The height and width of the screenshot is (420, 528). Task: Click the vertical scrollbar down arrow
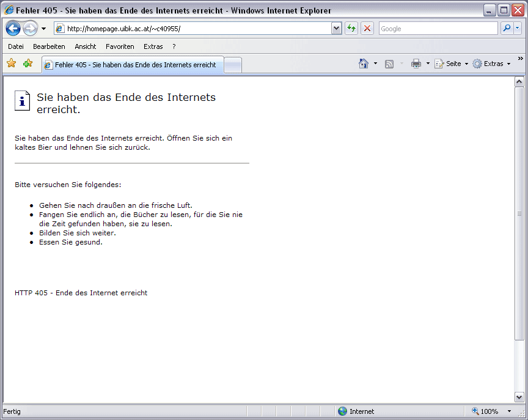coord(519,397)
